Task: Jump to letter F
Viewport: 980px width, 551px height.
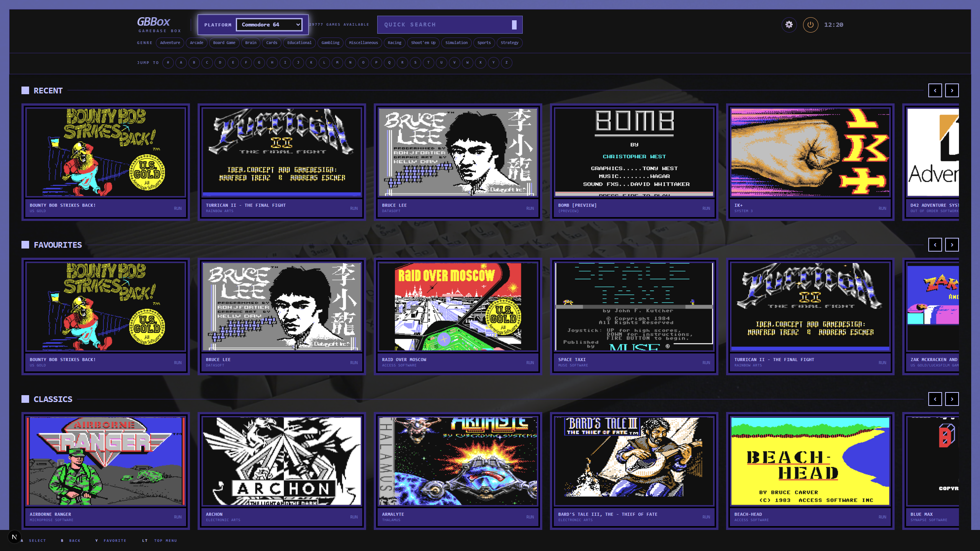Action: click(x=246, y=62)
